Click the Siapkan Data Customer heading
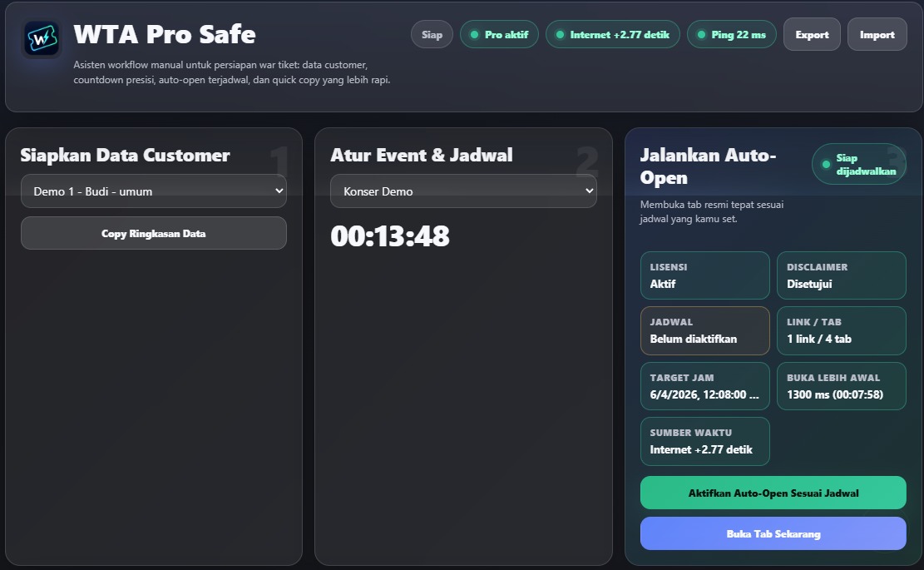The image size is (924, 570). (125, 155)
